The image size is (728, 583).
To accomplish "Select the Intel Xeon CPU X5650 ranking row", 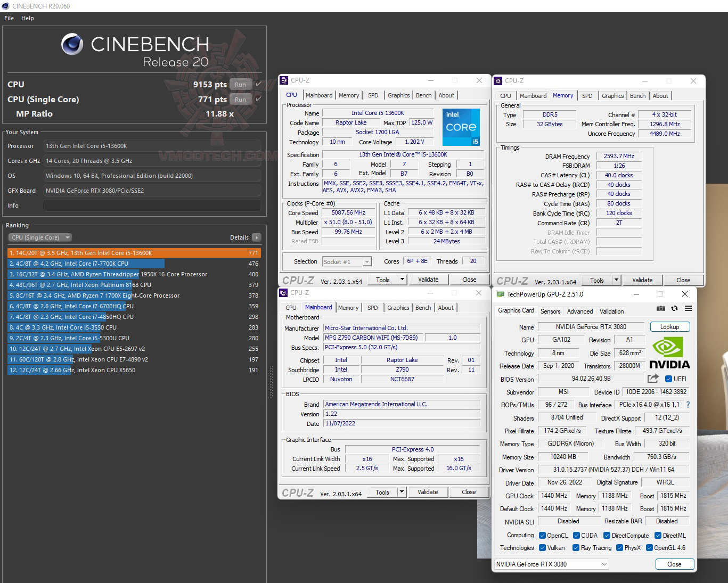I will tap(134, 370).
